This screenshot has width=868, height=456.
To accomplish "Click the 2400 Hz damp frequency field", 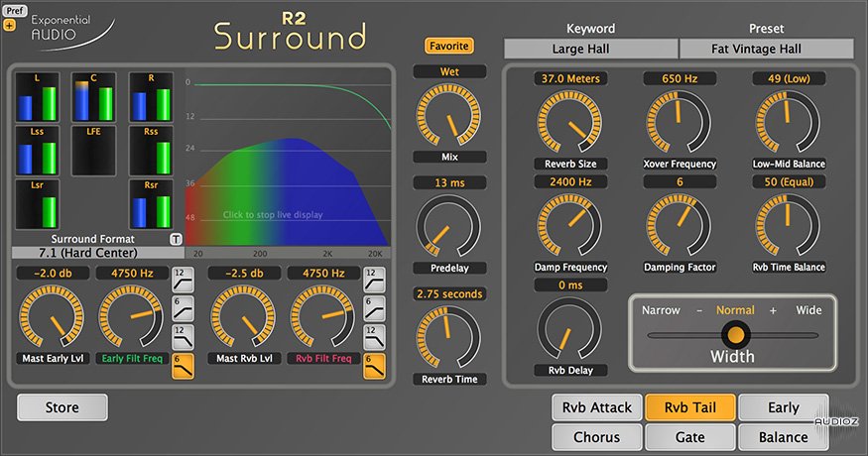I will point(570,181).
